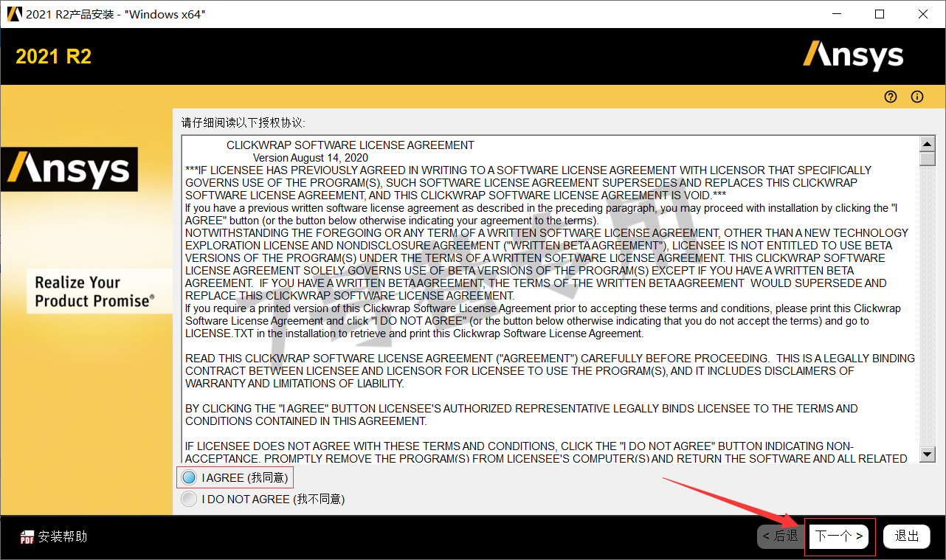
Task: Click the license scrollbar up arrow
Action: [927, 144]
